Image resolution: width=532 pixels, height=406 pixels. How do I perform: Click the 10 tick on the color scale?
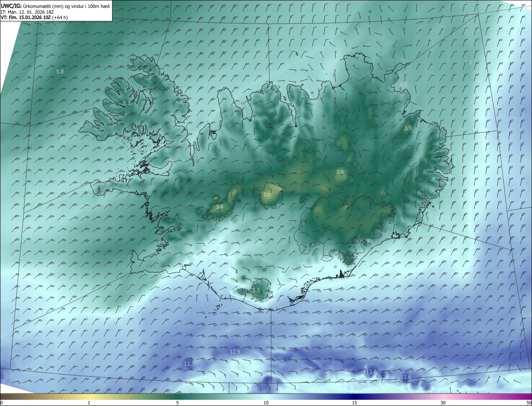pos(266,403)
